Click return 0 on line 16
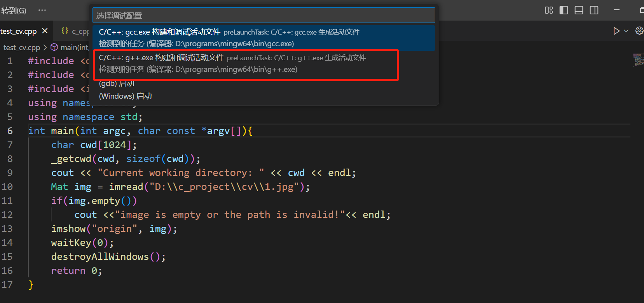The height and width of the screenshot is (303, 644). point(77,271)
